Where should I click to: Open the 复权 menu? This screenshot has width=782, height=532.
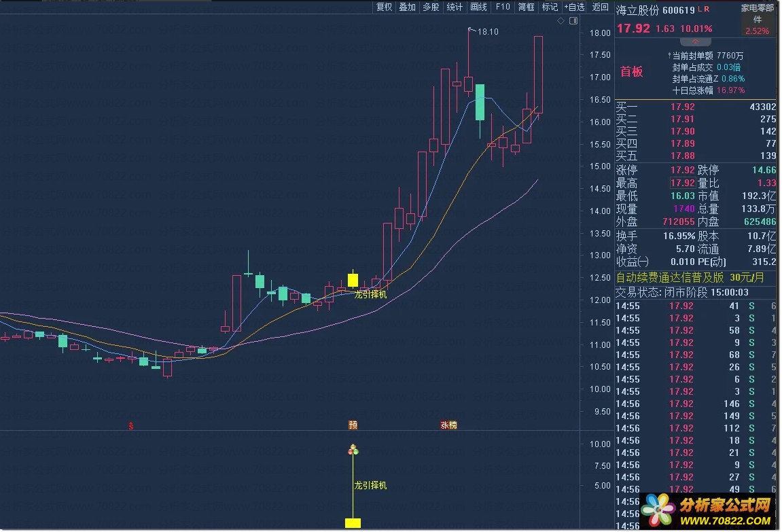384,7
